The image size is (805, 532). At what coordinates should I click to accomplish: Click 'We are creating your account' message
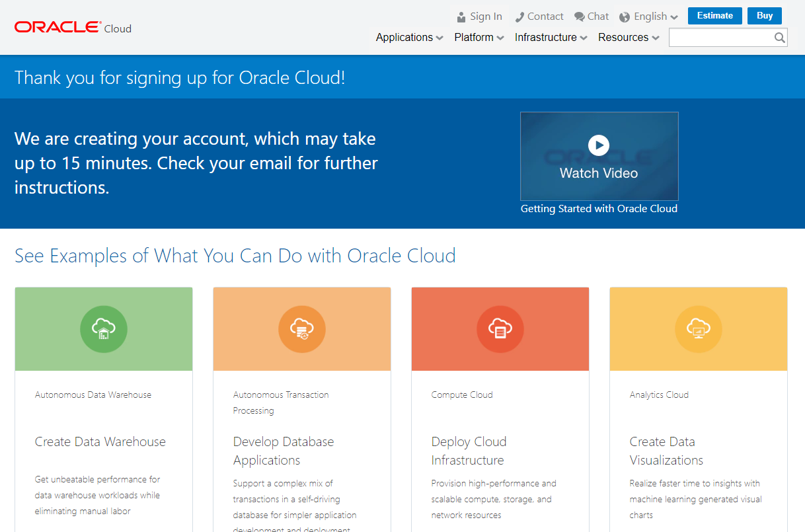coord(196,163)
